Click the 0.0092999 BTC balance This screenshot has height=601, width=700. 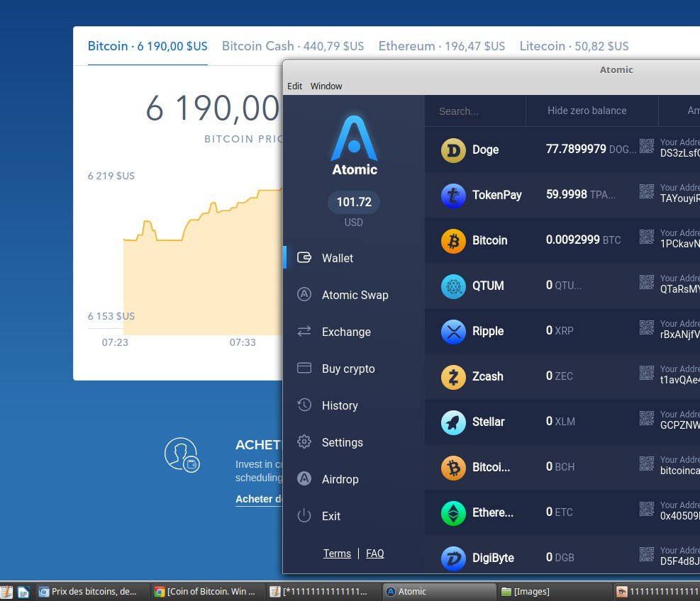(x=572, y=240)
